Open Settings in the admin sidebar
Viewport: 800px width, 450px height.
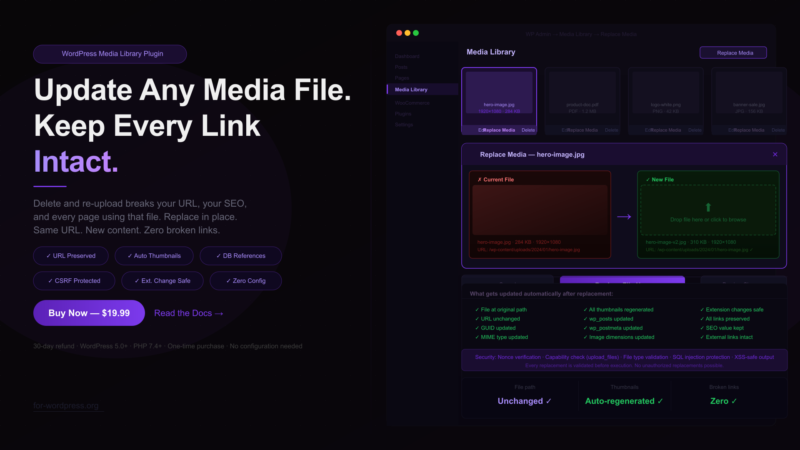click(x=404, y=124)
